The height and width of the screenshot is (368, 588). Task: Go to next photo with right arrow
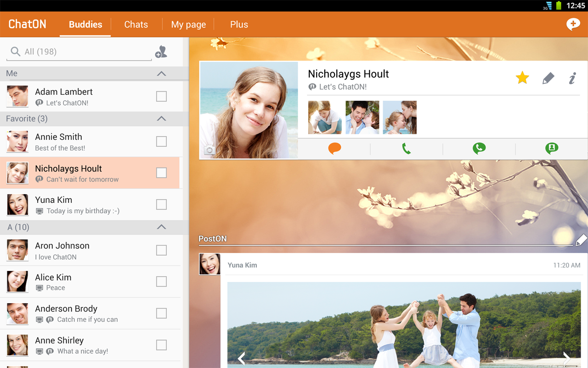566,358
